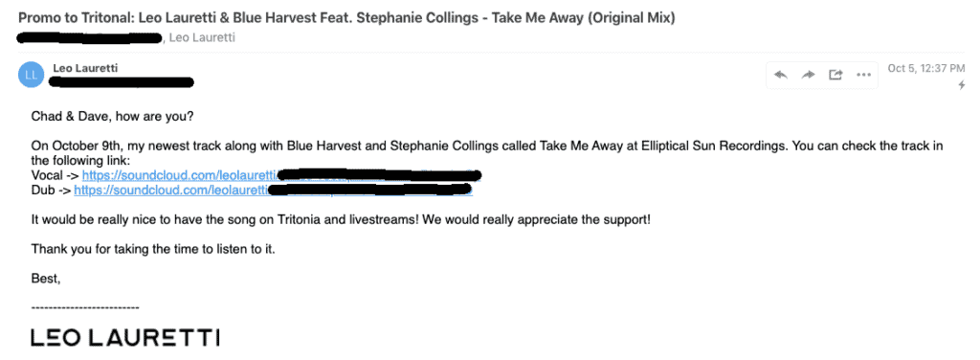
Task: Click the redacted part of the Vocal link
Action: tap(379, 175)
